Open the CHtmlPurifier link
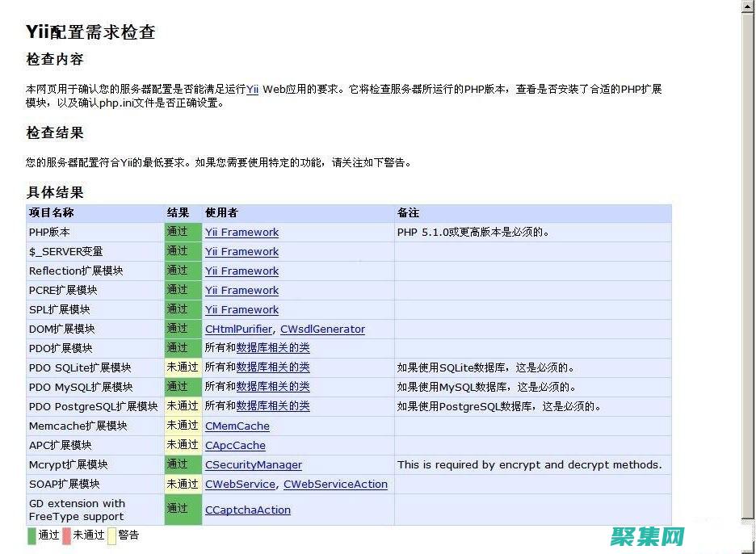The image size is (756, 554). (x=237, y=329)
